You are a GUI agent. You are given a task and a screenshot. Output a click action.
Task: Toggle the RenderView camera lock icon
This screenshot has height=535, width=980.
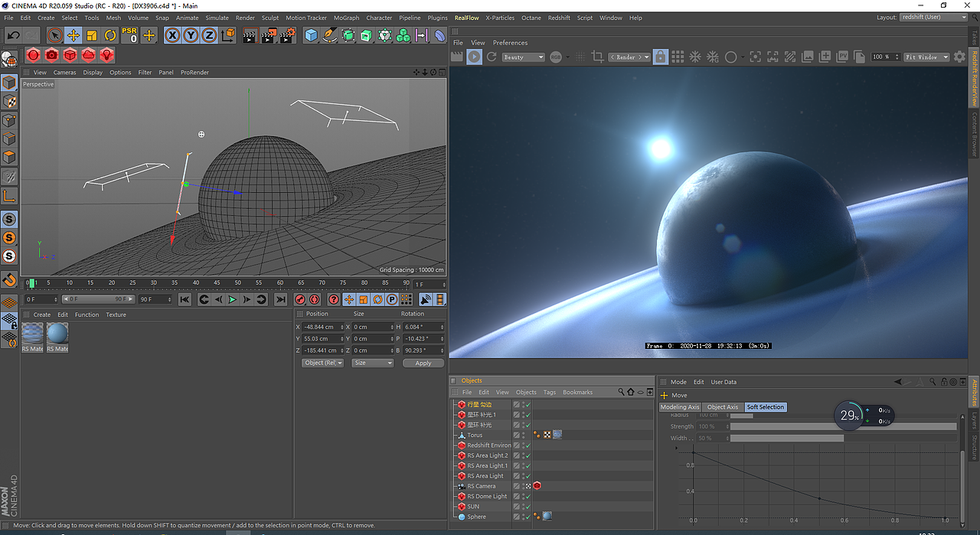point(661,57)
